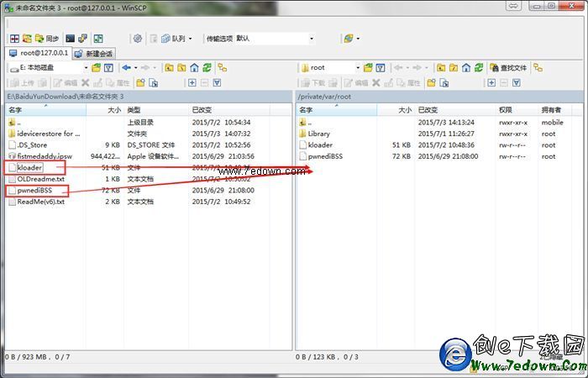Image resolution: width=588 pixels, height=378 pixels.
Task: Create new folder in remote panel
Action: point(431,83)
